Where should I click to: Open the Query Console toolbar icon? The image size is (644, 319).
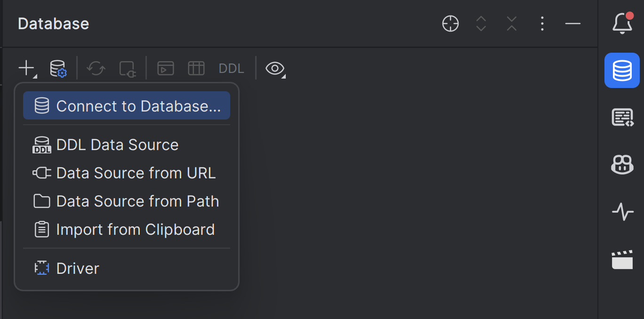(x=166, y=69)
